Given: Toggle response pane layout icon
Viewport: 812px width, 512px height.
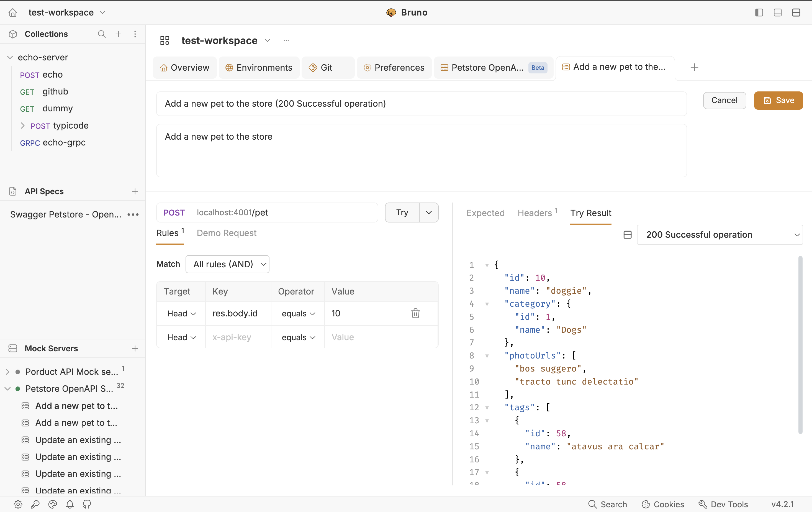Looking at the screenshot, I should (627, 235).
